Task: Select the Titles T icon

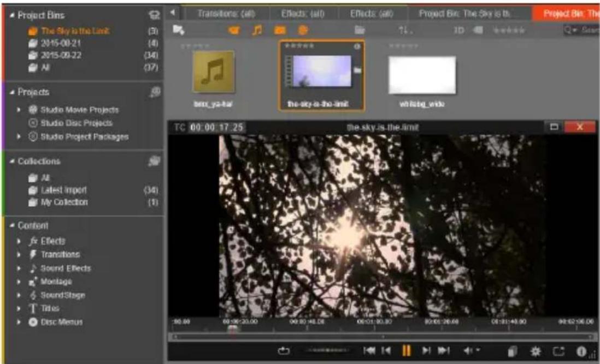Action: (x=33, y=309)
